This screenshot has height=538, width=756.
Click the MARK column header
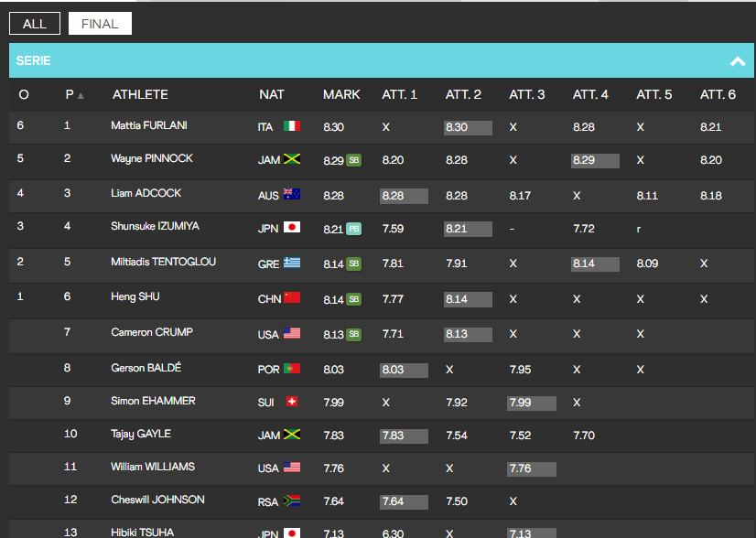pyautogui.click(x=341, y=94)
